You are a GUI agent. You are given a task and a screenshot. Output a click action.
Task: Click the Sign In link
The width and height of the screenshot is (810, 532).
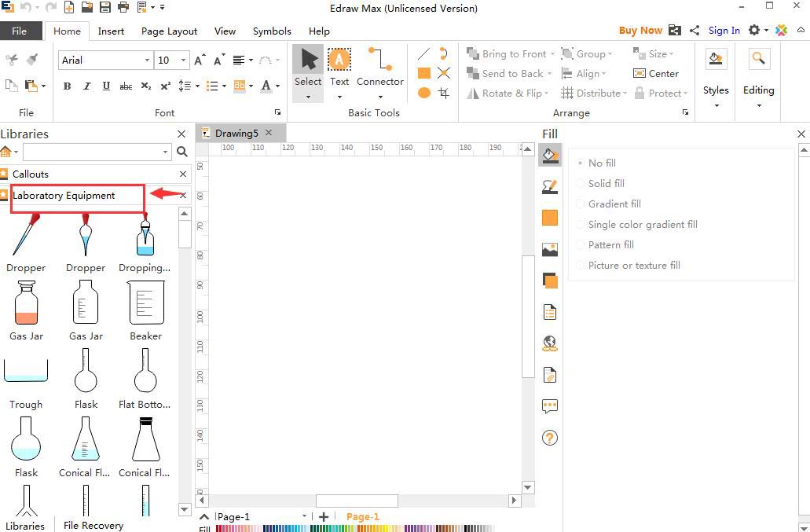pos(724,31)
